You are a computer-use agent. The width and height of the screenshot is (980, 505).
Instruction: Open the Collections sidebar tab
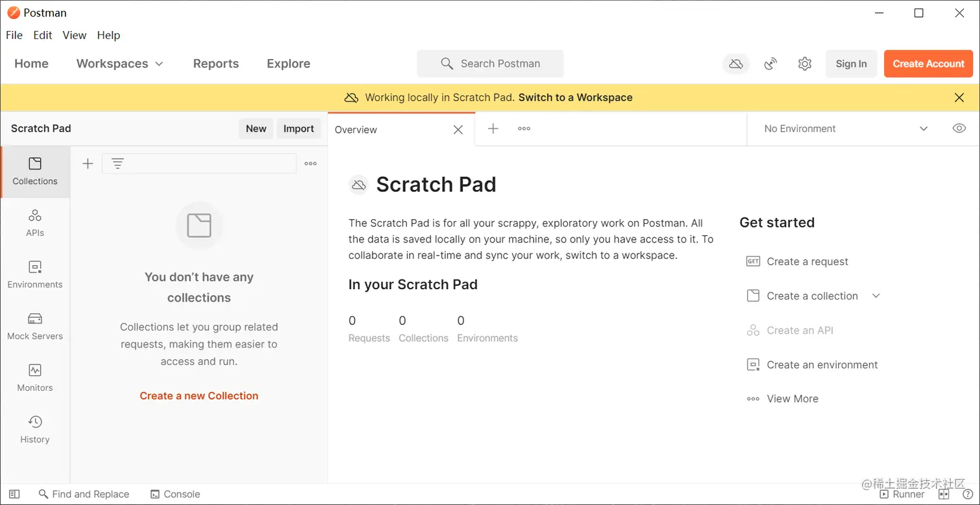35,171
